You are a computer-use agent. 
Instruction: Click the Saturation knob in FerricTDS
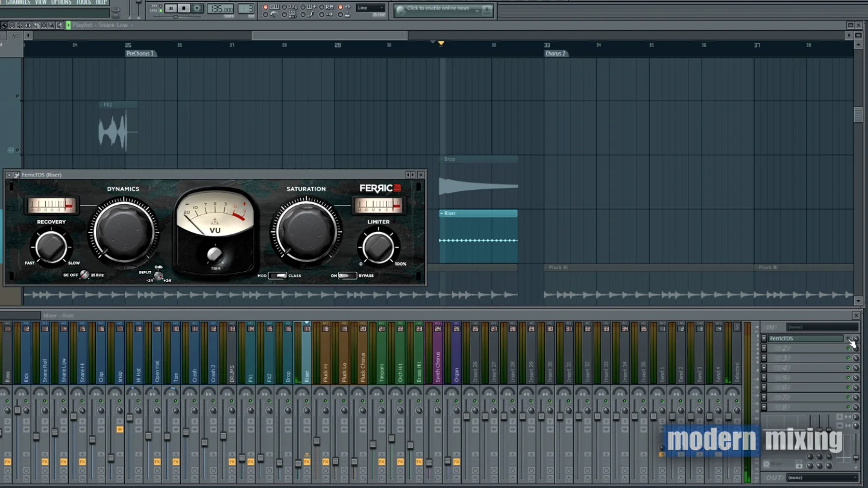pos(306,230)
